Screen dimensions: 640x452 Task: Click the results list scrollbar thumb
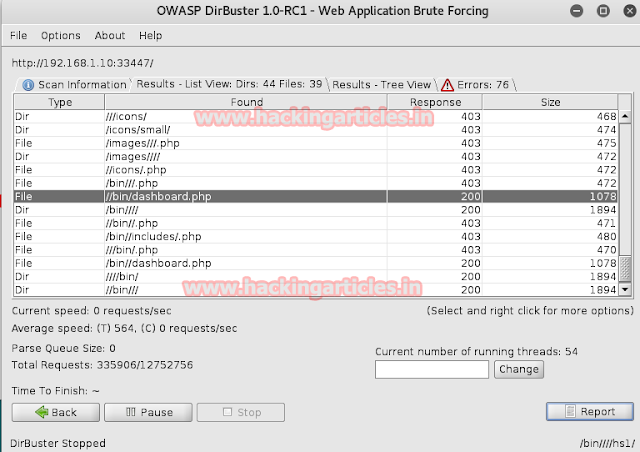tap(625, 269)
